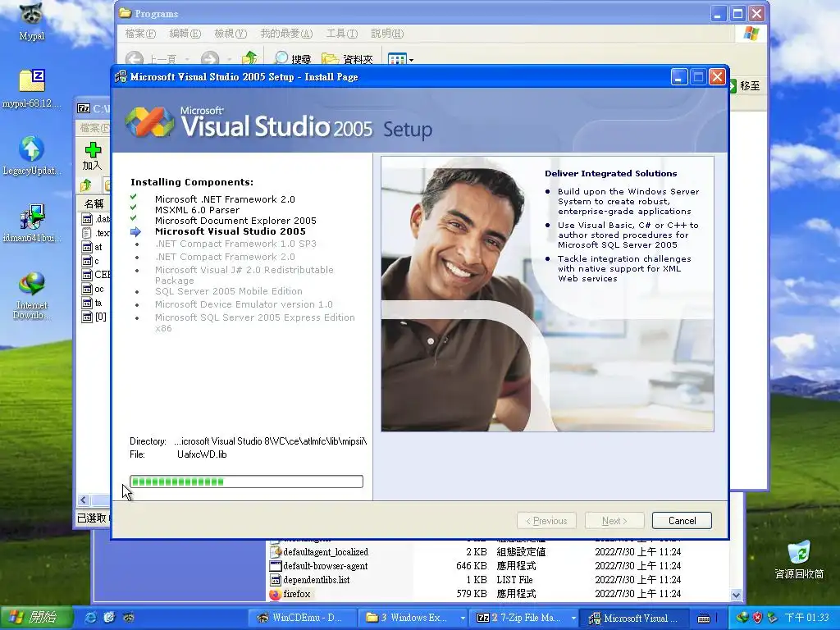
Task: Expand the Forward history dropdown arrow
Action: pos(229,59)
